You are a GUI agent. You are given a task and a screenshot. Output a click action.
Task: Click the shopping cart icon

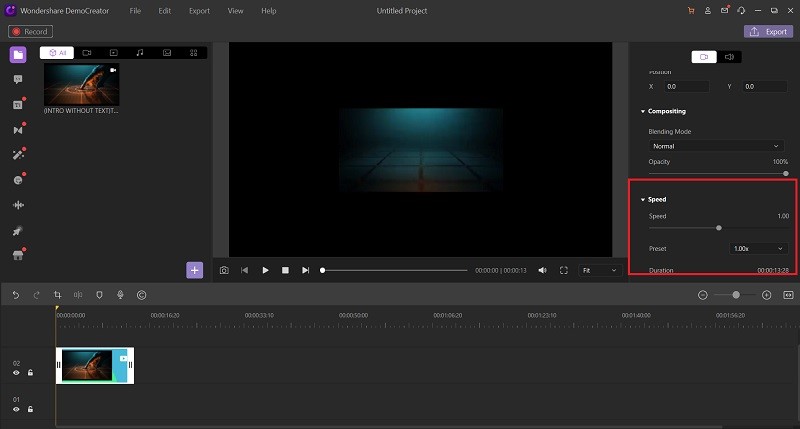click(x=690, y=11)
